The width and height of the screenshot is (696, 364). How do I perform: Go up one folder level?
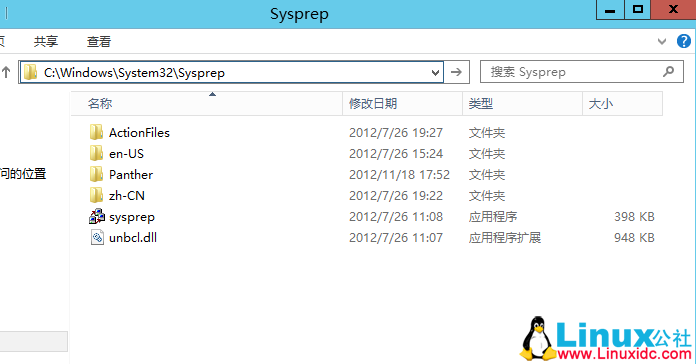(6, 72)
